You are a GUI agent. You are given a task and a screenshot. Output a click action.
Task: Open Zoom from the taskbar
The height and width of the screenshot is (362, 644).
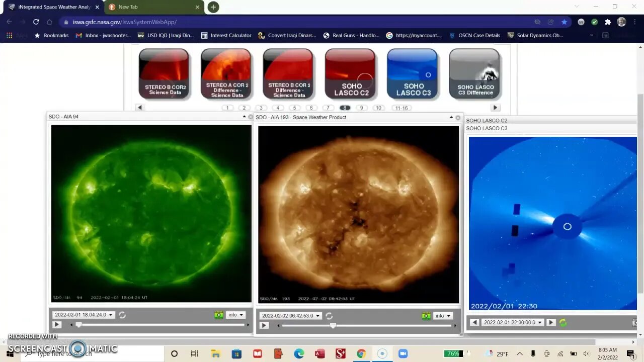403,354
